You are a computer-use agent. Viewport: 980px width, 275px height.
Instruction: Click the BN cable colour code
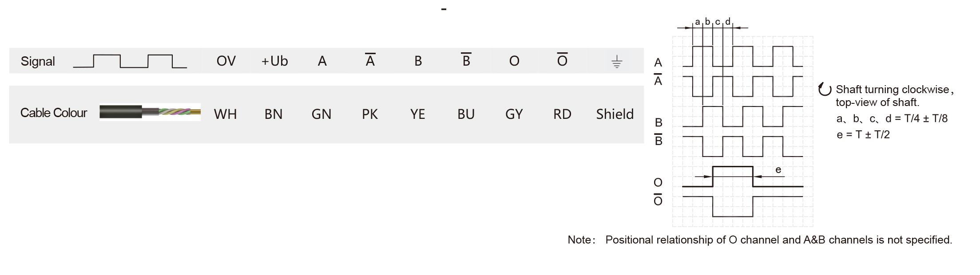click(274, 114)
